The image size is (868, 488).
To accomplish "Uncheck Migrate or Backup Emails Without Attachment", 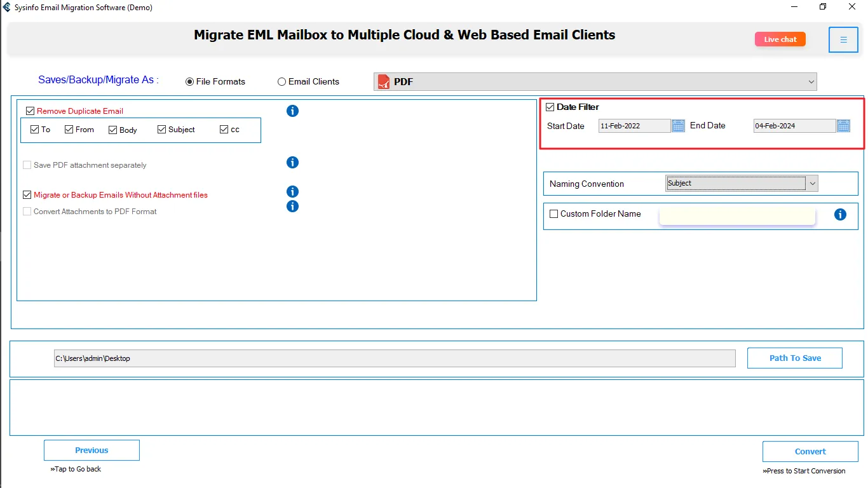I will click(x=27, y=195).
